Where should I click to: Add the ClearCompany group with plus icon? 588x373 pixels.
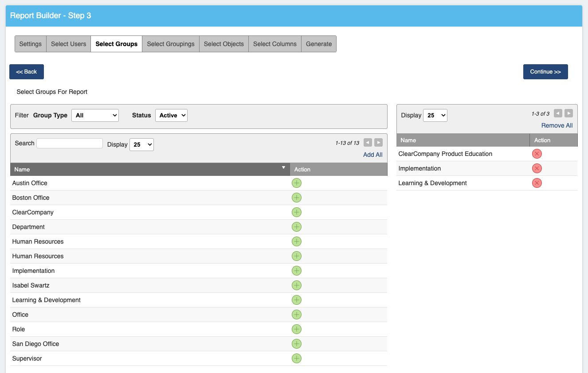(297, 212)
